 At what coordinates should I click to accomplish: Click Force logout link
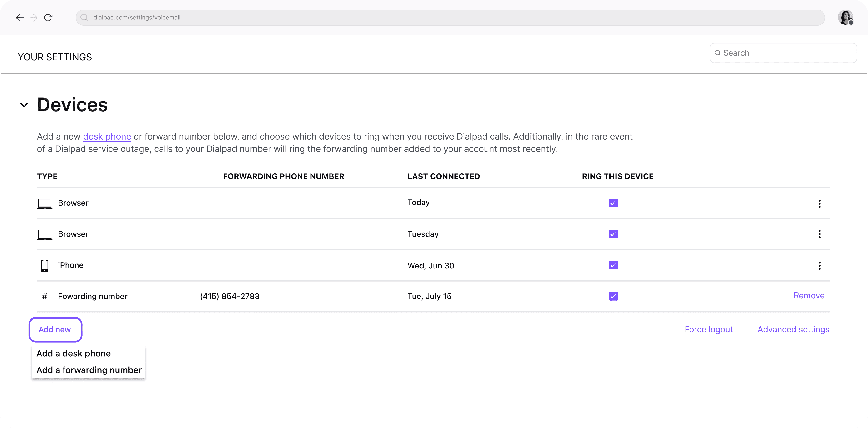(x=709, y=329)
